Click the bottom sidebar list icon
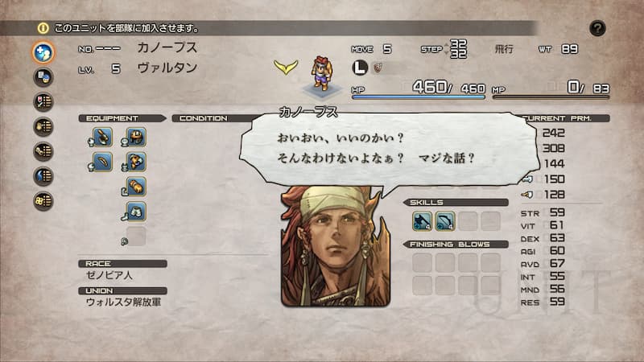The image size is (644, 362). (x=43, y=201)
